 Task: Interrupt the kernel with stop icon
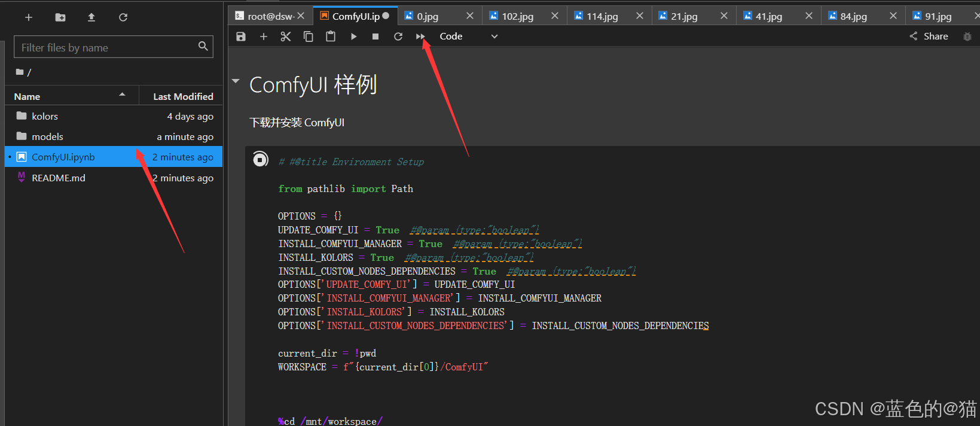tap(375, 36)
